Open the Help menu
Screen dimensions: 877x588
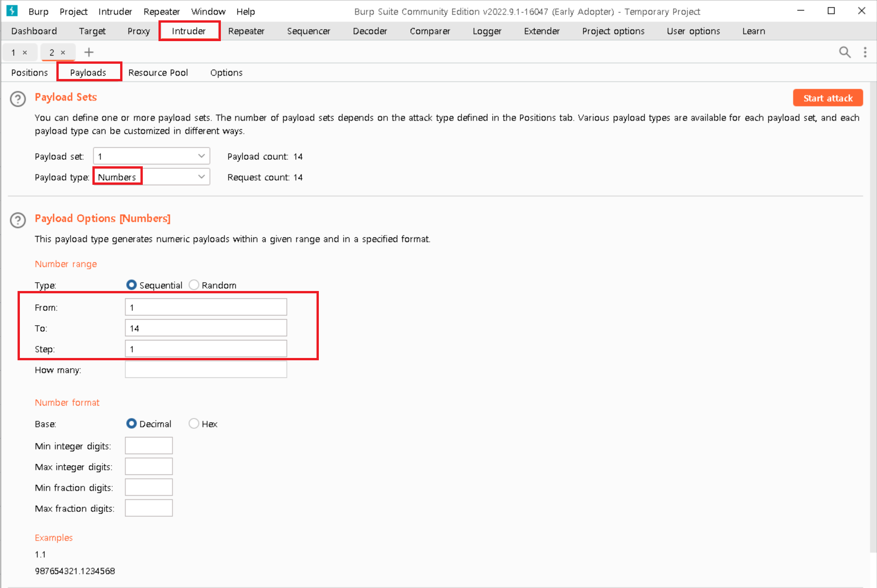(x=245, y=12)
